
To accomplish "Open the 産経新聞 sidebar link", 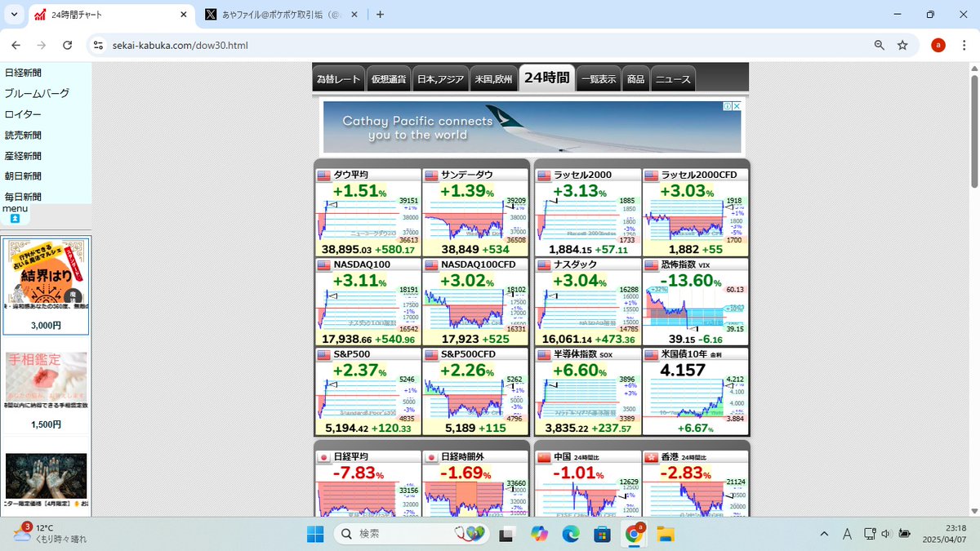I will (x=23, y=155).
